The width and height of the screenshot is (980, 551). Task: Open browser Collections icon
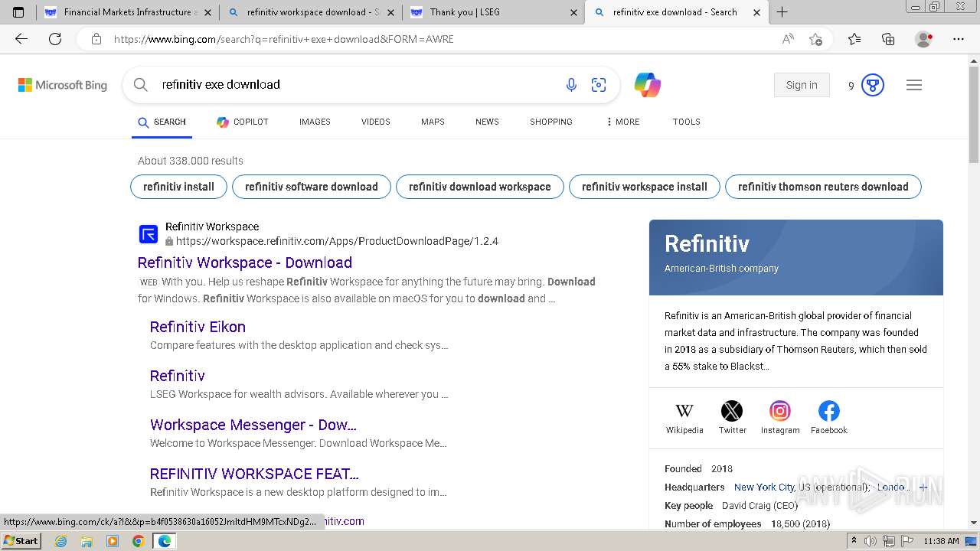pos(888,39)
